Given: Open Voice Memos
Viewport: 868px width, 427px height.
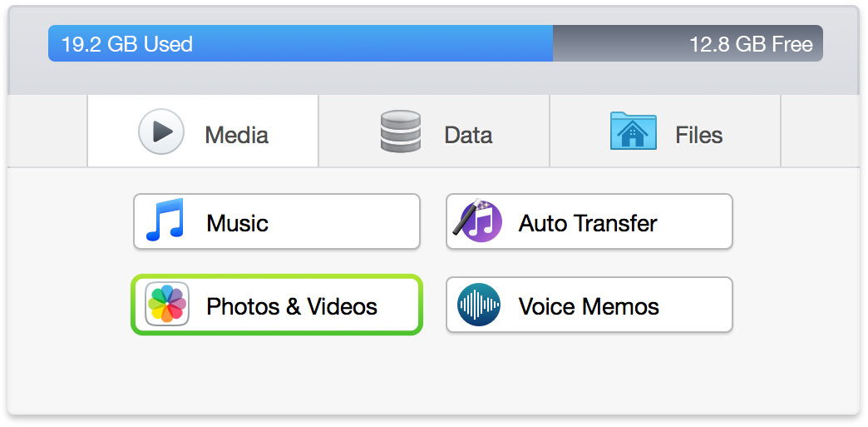Looking at the screenshot, I should (589, 305).
